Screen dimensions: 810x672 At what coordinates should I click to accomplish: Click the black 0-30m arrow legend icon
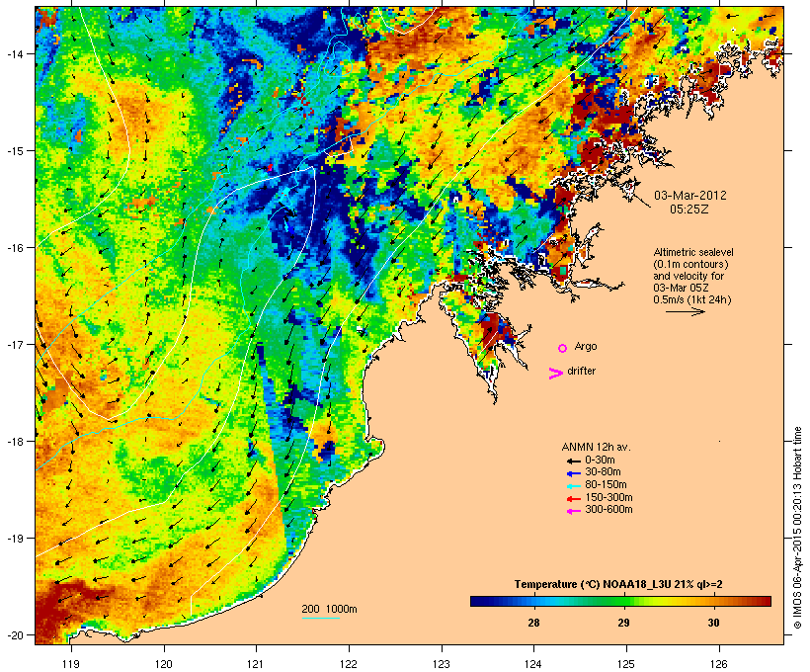[573, 461]
